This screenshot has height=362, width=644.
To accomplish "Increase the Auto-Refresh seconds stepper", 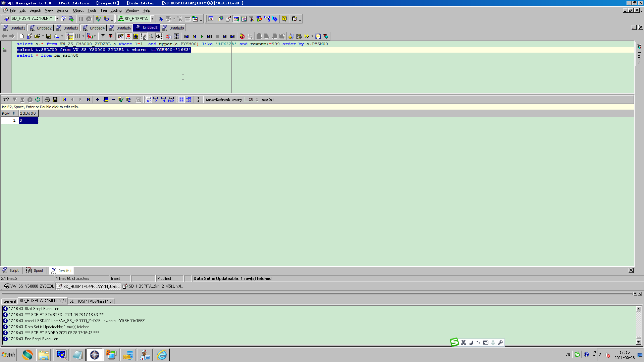I will click(x=257, y=98).
